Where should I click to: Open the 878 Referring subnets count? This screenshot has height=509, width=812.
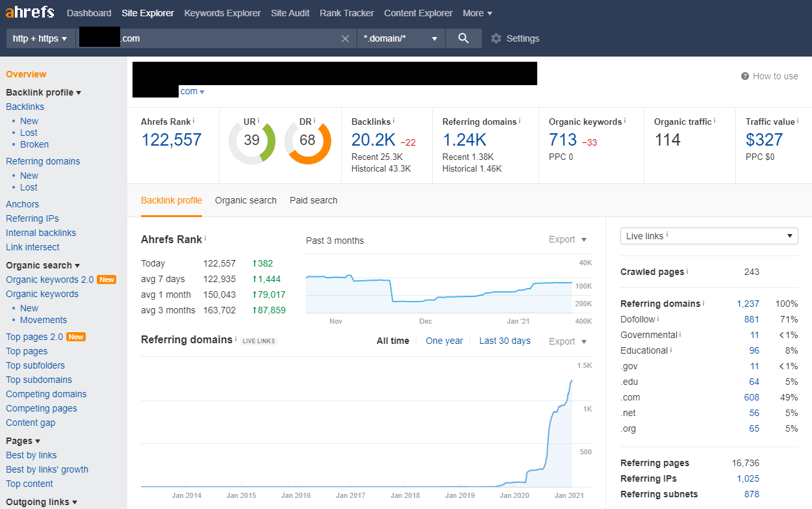tap(752, 494)
